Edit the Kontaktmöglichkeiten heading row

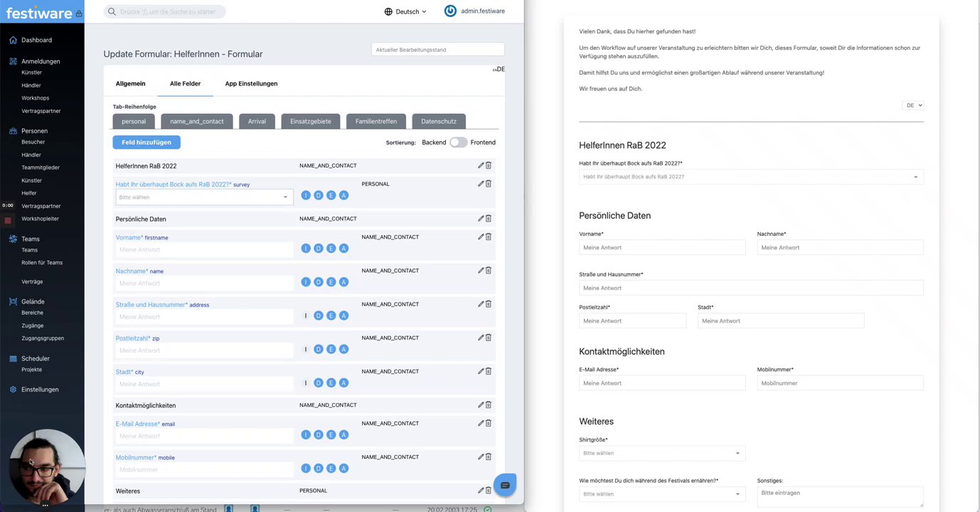(481, 405)
